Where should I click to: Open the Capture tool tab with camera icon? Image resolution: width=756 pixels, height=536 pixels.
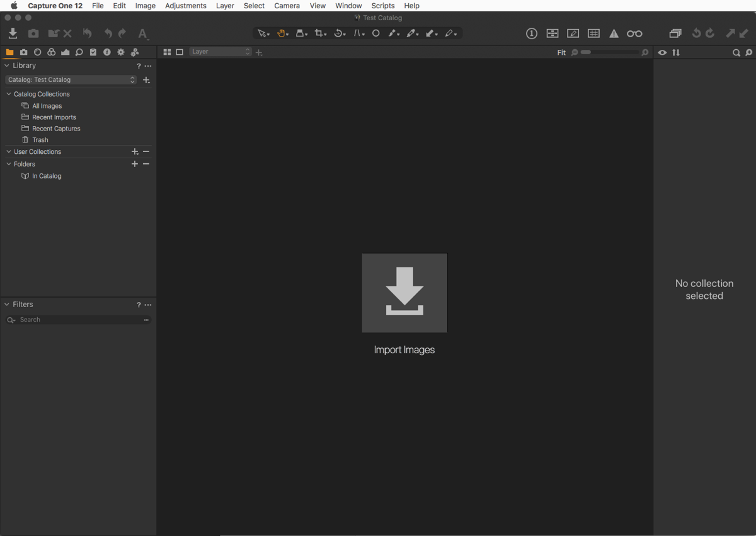click(23, 52)
